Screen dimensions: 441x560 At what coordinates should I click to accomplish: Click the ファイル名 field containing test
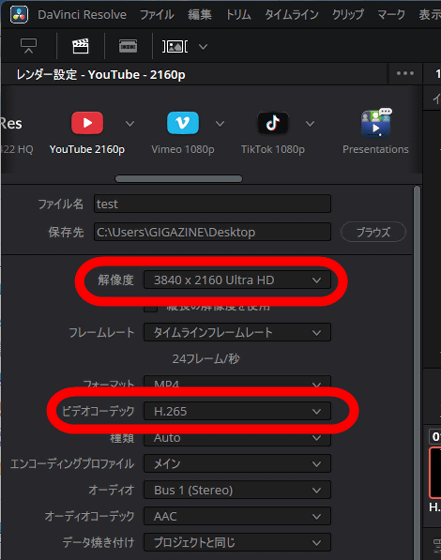pyautogui.click(x=212, y=204)
